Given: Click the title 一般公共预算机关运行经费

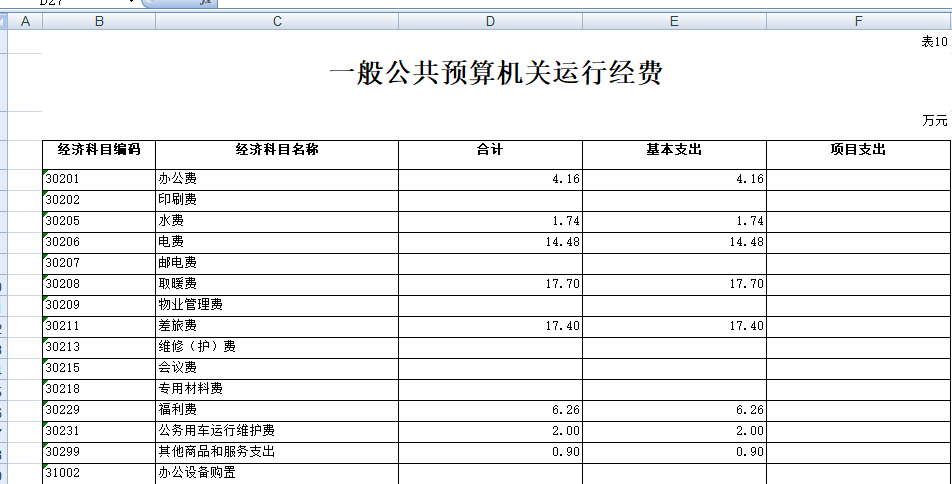Looking at the screenshot, I should pos(495,73).
